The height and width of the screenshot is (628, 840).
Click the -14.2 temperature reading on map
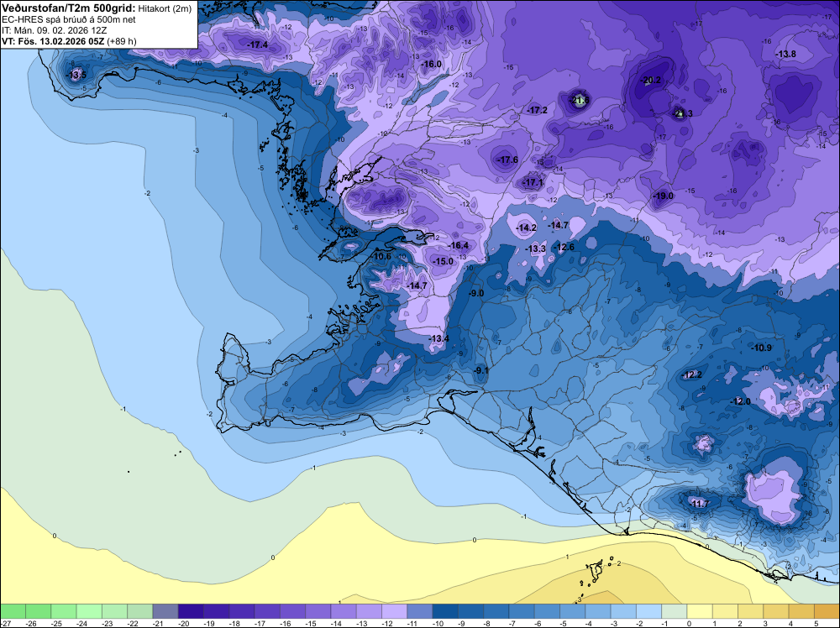coord(526,228)
